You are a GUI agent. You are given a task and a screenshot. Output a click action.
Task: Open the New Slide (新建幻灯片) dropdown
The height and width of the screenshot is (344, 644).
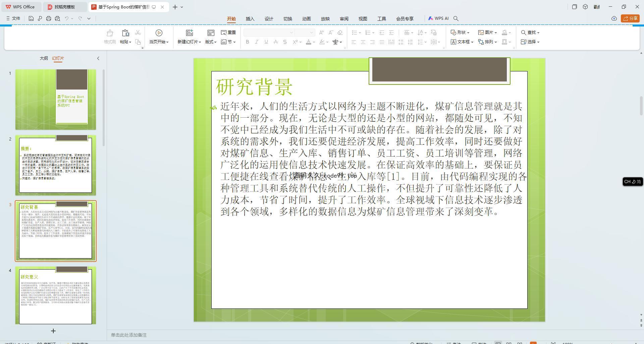[x=189, y=42]
